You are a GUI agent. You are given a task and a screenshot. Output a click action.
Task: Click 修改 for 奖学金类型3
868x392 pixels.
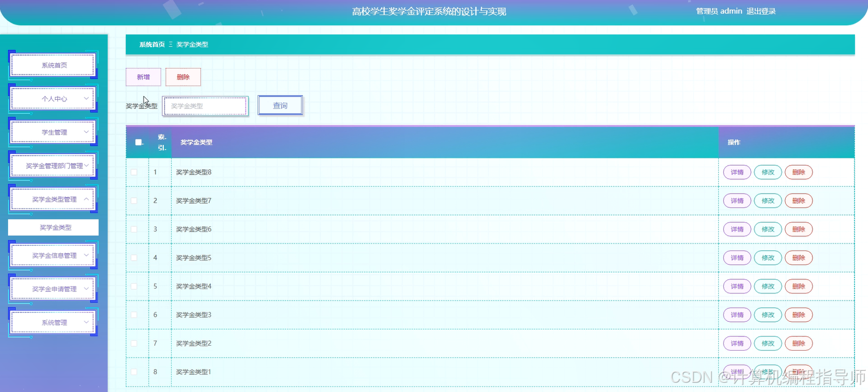click(768, 315)
